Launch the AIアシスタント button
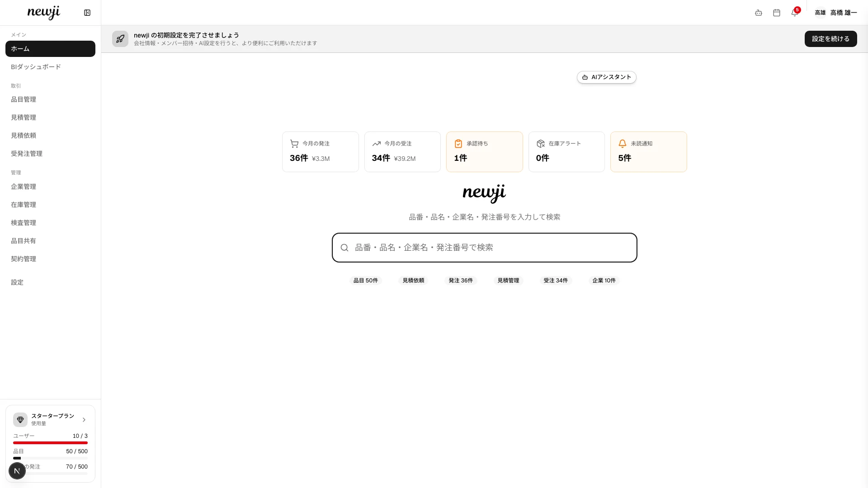 click(x=606, y=77)
